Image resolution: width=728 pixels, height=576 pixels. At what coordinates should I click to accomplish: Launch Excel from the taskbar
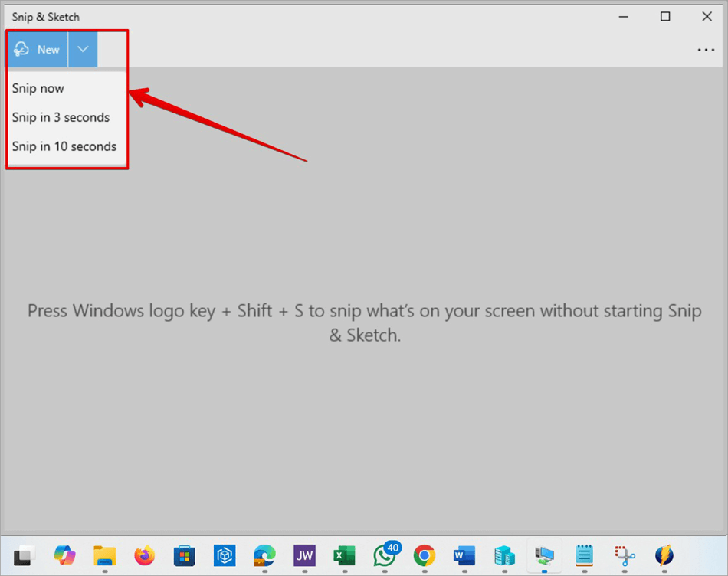(344, 555)
